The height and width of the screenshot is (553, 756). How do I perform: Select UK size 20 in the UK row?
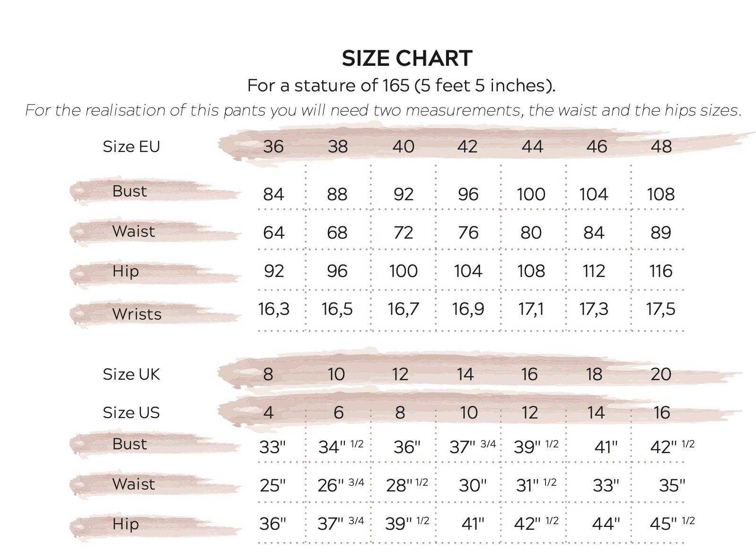tap(661, 375)
